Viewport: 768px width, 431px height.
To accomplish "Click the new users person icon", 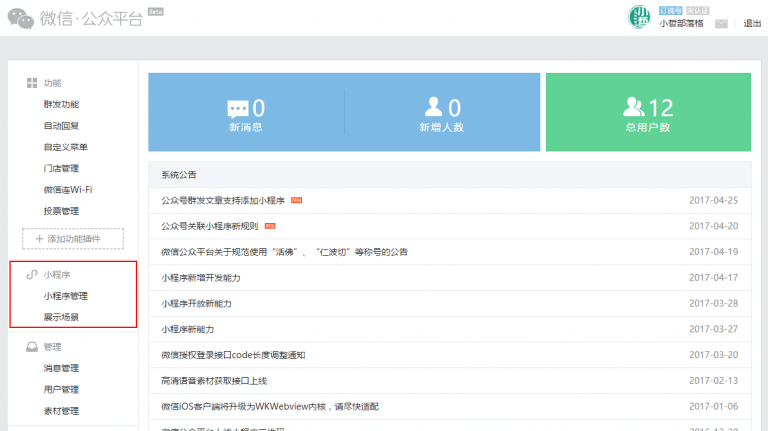I will (x=433, y=107).
